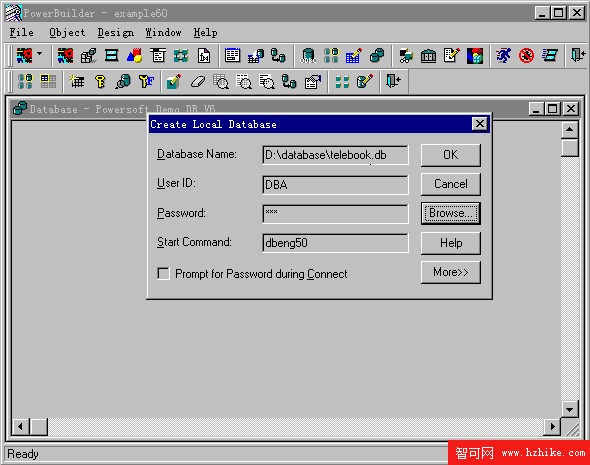
Task: Open the Structure painter document icon
Action: [158, 56]
